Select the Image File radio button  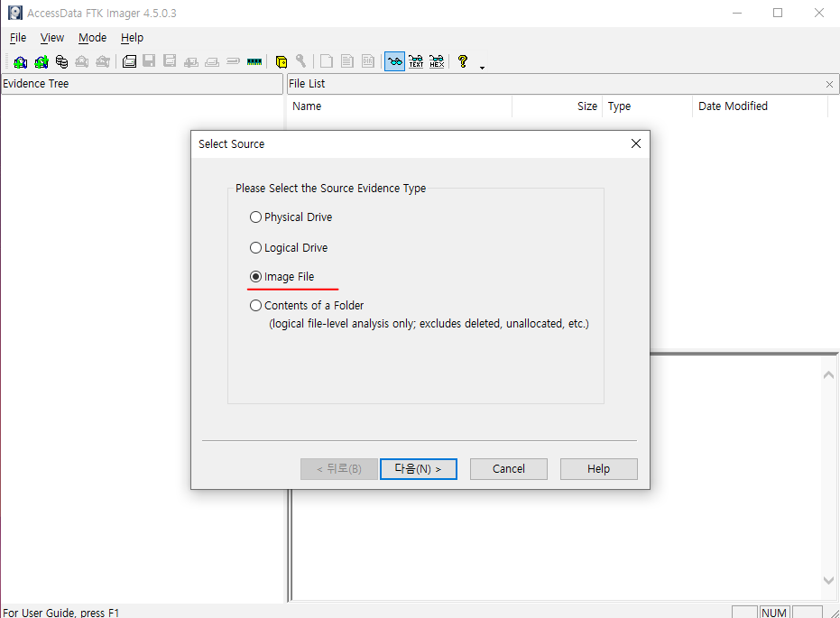point(255,276)
